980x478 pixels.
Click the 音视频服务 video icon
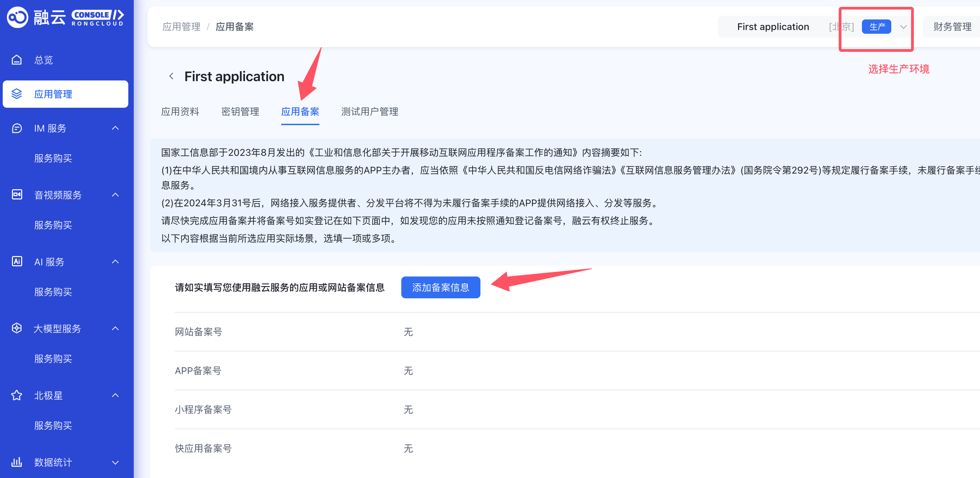coord(17,195)
